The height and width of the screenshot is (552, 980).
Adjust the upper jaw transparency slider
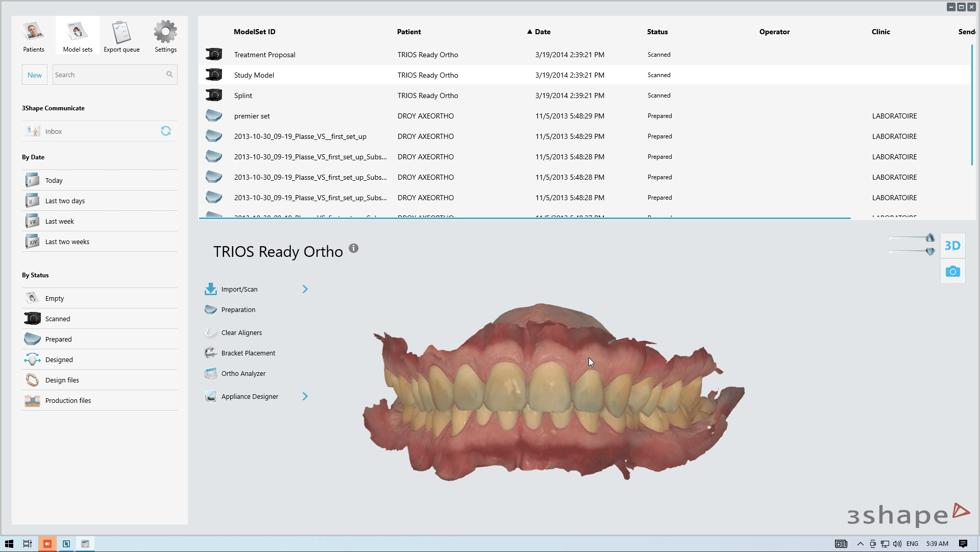point(929,238)
